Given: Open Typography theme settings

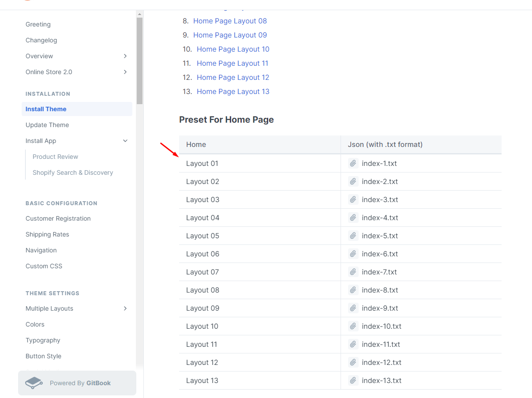Looking at the screenshot, I should tap(43, 340).
